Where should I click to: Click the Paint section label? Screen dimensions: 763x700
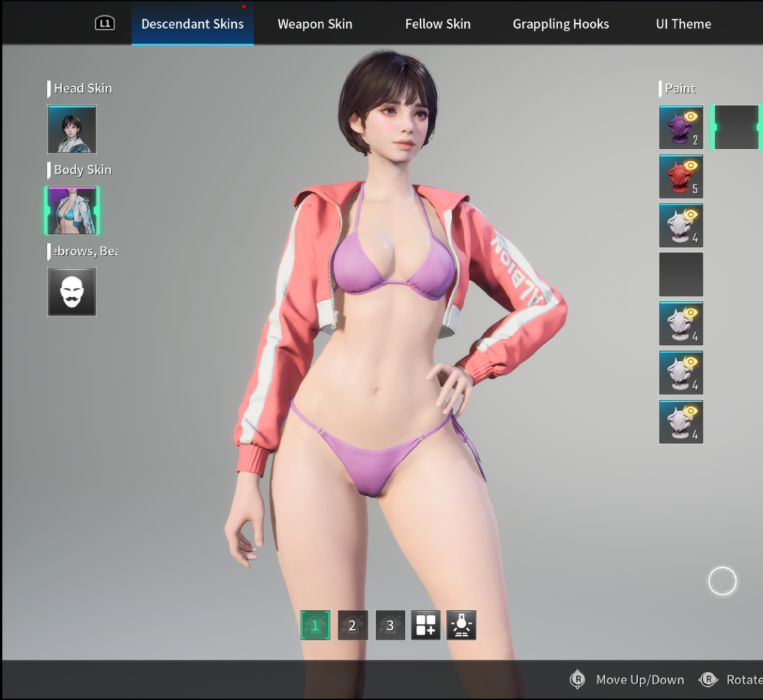point(680,88)
